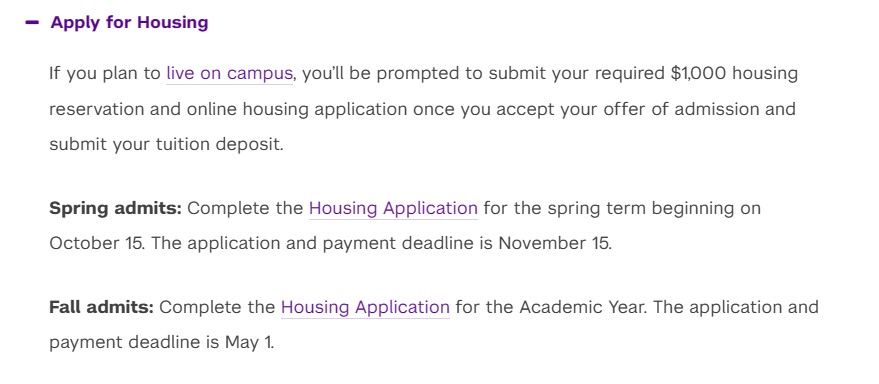The width and height of the screenshot is (879, 384).
Task: Click the May 1 deadline text
Action: pos(249,342)
